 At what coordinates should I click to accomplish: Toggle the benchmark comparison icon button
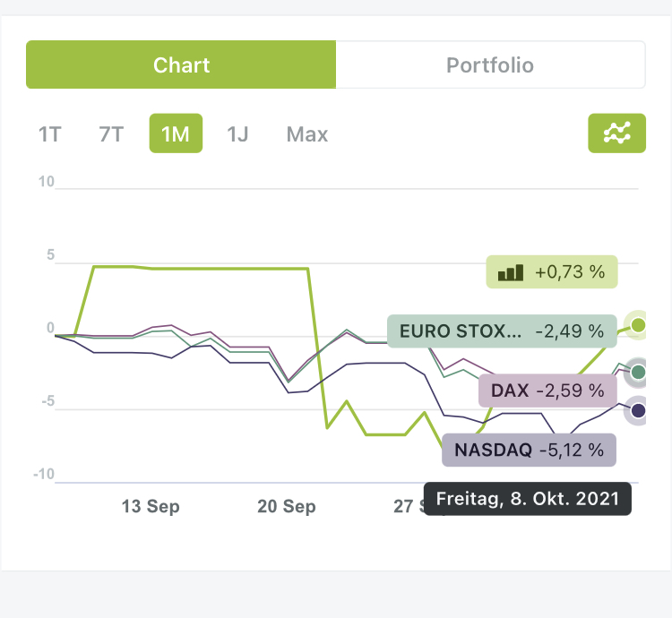(616, 134)
